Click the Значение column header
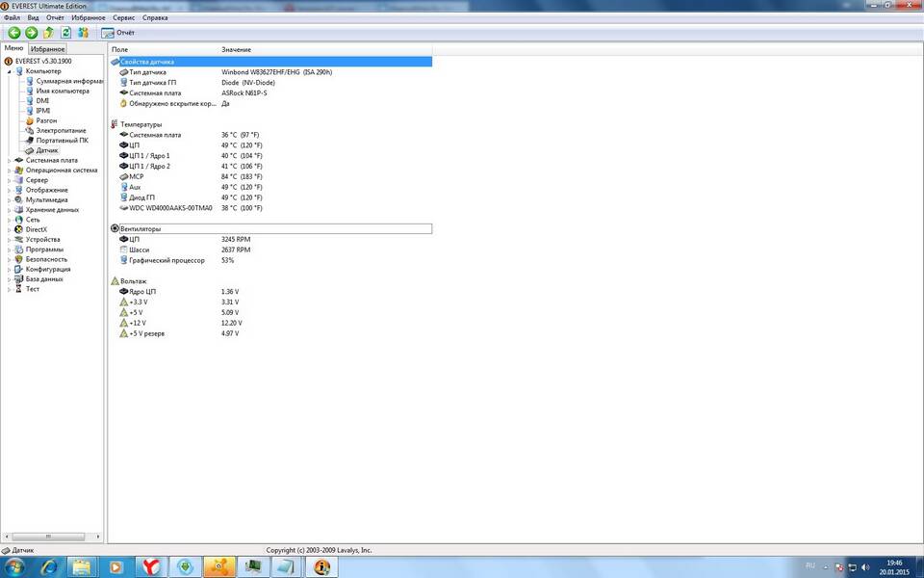 pyautogui.click(x=236, y=49)
